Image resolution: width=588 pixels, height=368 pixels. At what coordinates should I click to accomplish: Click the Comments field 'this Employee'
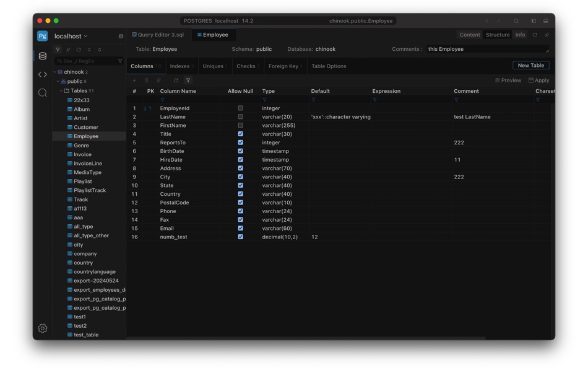pyautogui.click(x=488, y=49)
